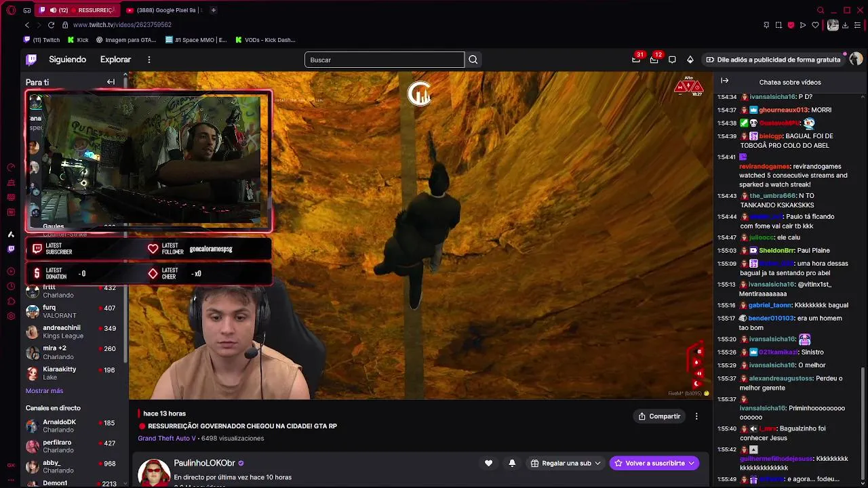Open the VODs - Kick Dash bookmark
Screen dimensions: 868x488
(266, 40)
